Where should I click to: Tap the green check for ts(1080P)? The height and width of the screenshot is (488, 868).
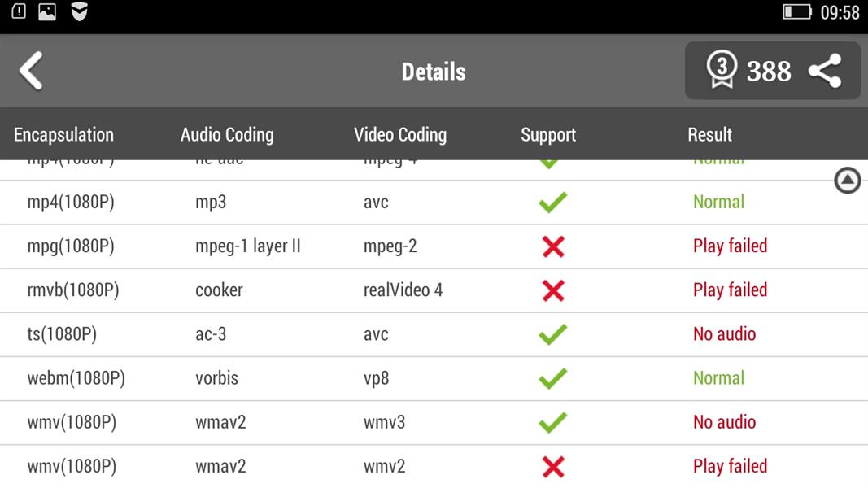tap(552, 334)
